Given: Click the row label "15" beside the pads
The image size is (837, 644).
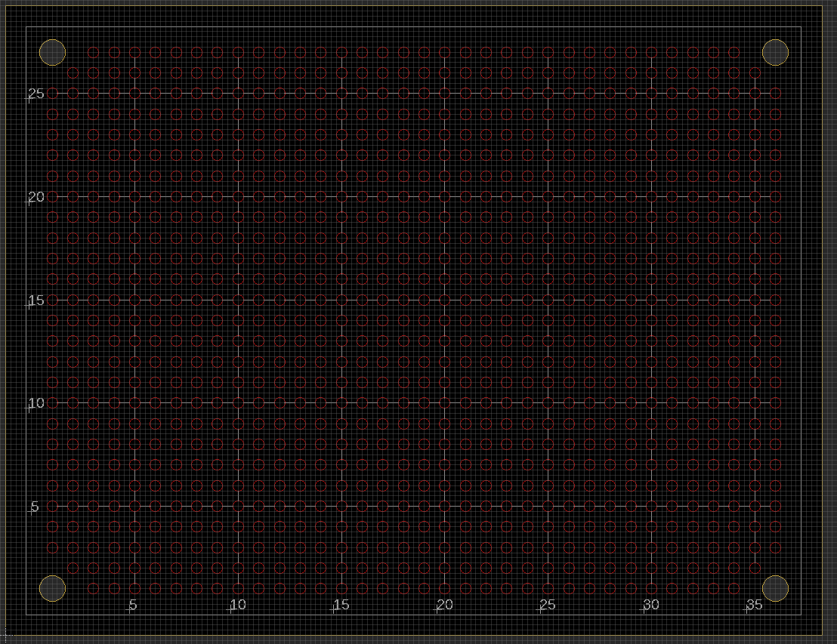Looking at the screenshot, I should click(x=36, y=300).
